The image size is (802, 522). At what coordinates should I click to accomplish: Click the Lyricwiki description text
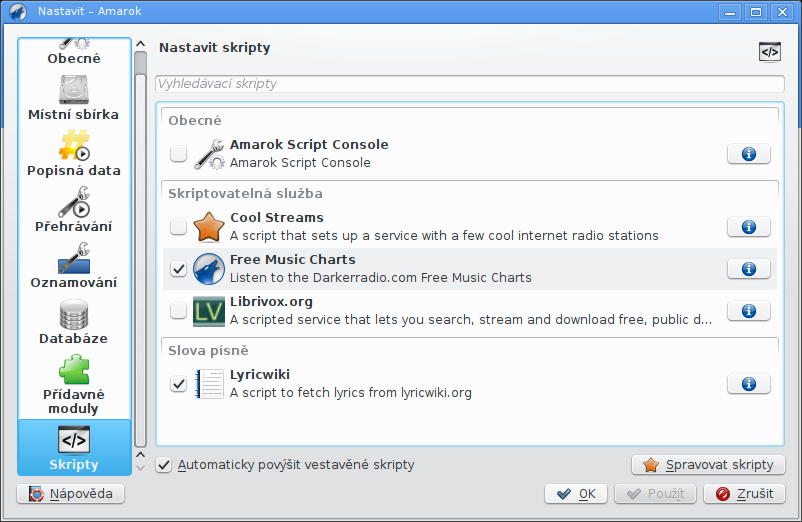tap(351, 393)
